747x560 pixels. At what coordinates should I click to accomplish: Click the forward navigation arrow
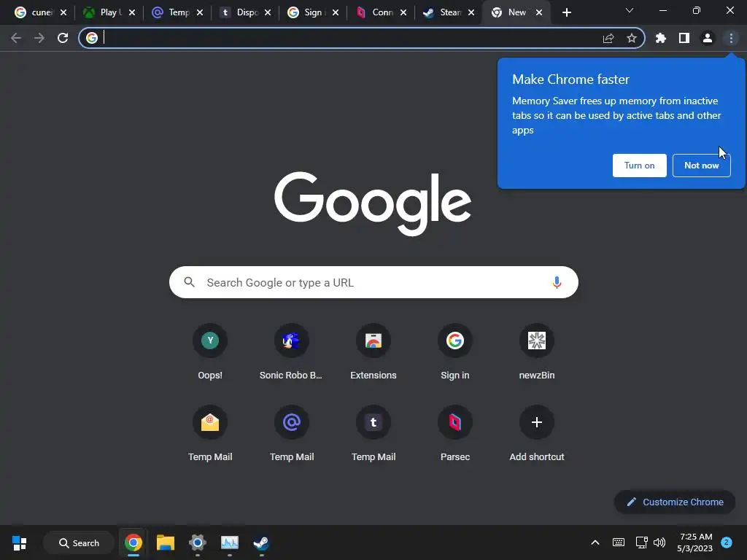[39, 38]
